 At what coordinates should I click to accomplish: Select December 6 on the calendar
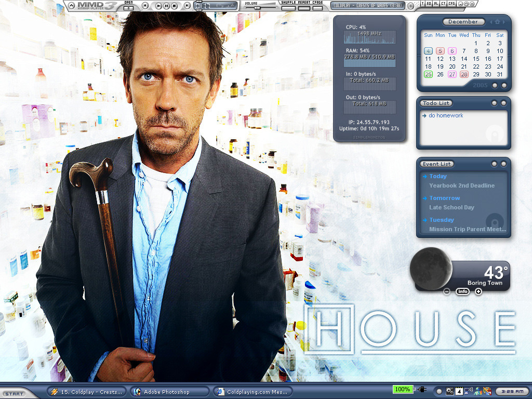pos(452,51)
